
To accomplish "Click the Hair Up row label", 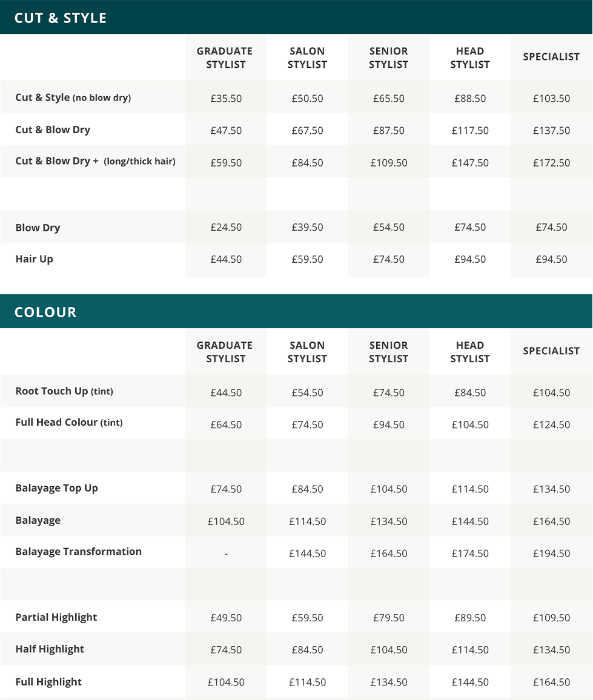I will 35,259.
